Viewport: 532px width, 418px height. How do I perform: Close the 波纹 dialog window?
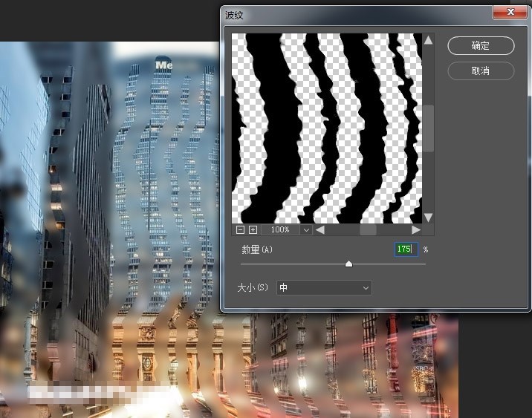coord(511,13)
